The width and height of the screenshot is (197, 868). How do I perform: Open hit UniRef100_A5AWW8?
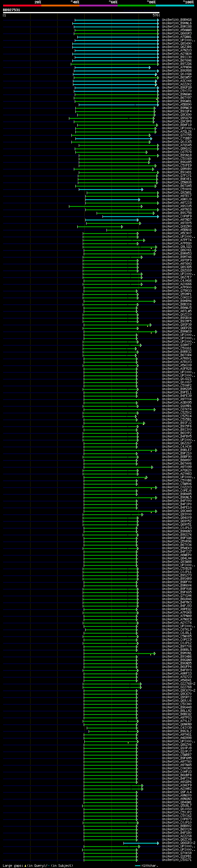click(x=177, y=30)
